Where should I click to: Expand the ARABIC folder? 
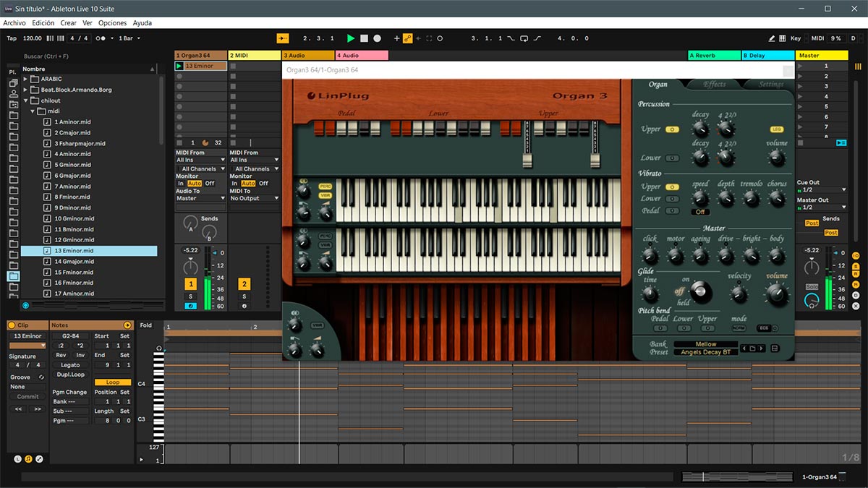coord(25,79)
